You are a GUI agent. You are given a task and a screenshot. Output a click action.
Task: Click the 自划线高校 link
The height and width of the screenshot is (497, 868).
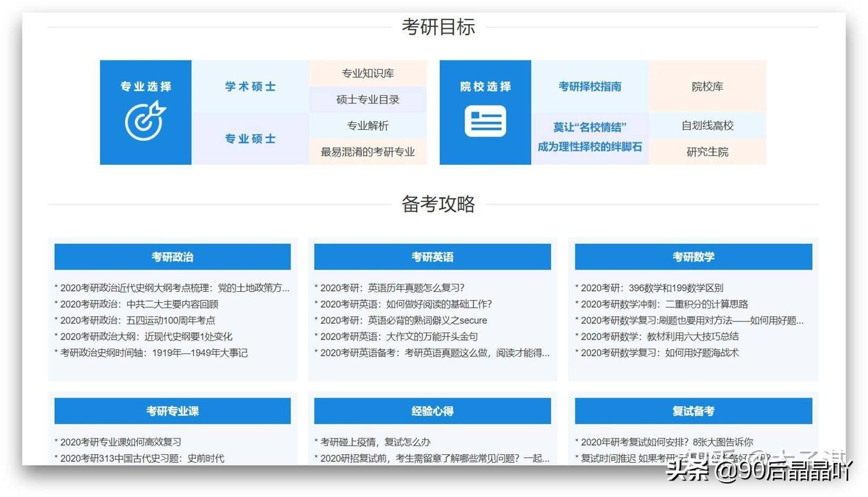pos(707,125)
